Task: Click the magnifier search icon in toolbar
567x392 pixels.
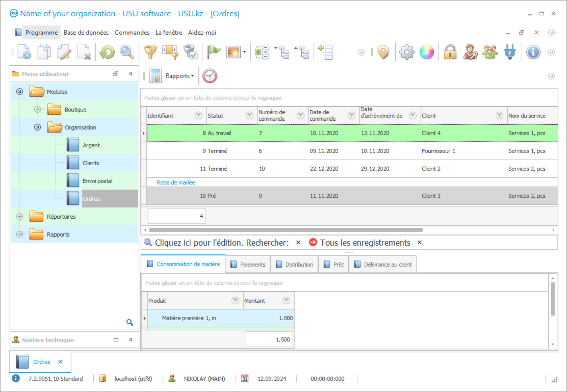Action: (x=127, y=52)
